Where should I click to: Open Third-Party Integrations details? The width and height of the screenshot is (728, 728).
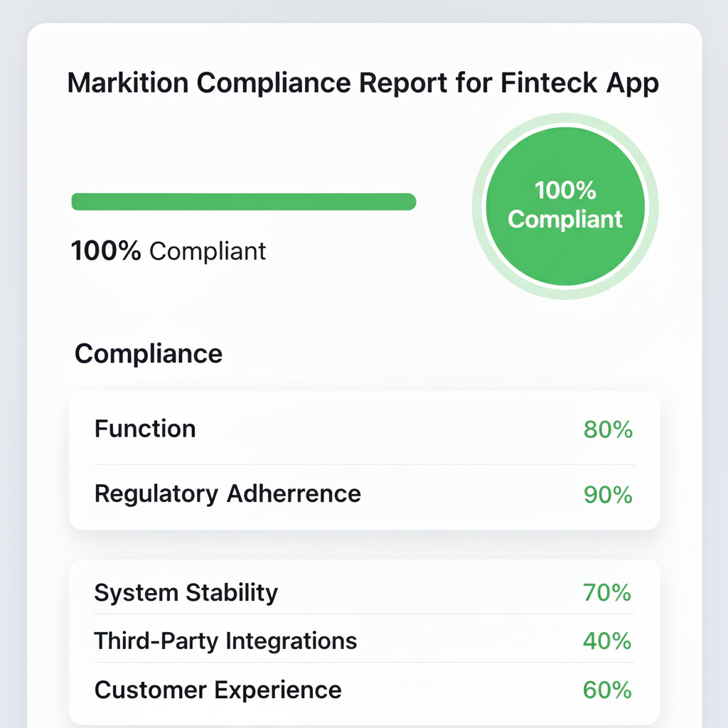point(225,641)
